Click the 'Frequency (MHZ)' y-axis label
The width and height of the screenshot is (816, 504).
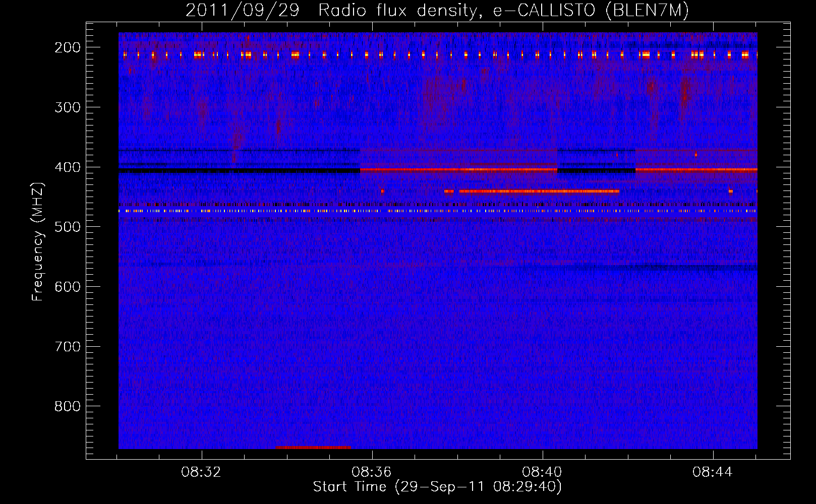coord(38,241)
